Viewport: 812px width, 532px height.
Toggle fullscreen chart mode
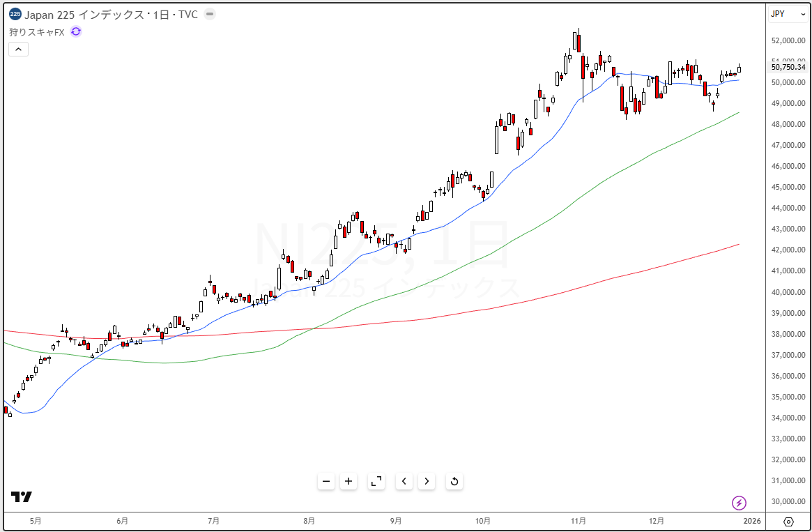(x=376, y=481)
